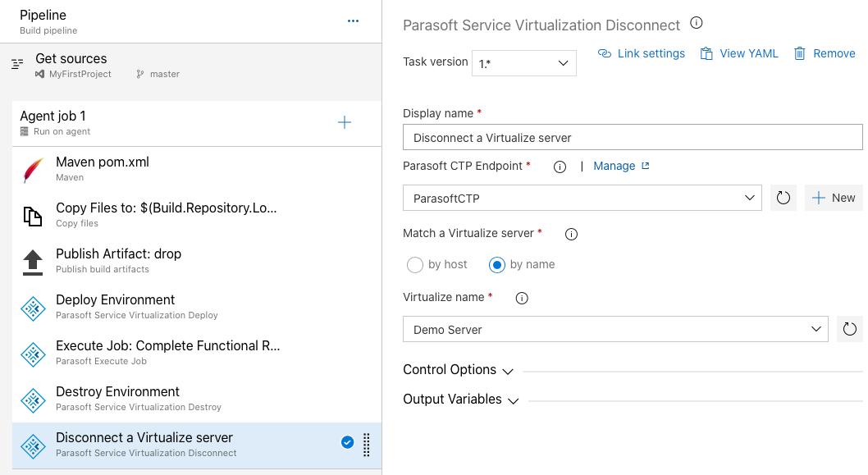Click the master branch name
The image size is (868, 475).
(164, 74)
